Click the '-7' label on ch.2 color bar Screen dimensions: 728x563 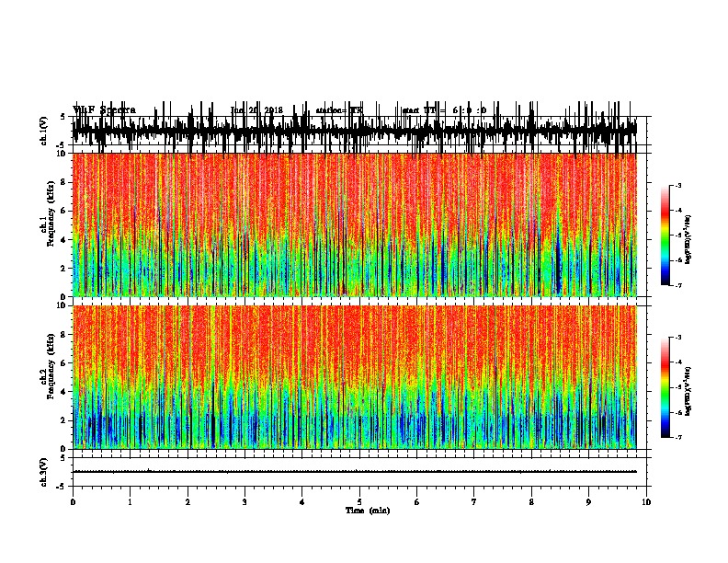pos(678,437)
